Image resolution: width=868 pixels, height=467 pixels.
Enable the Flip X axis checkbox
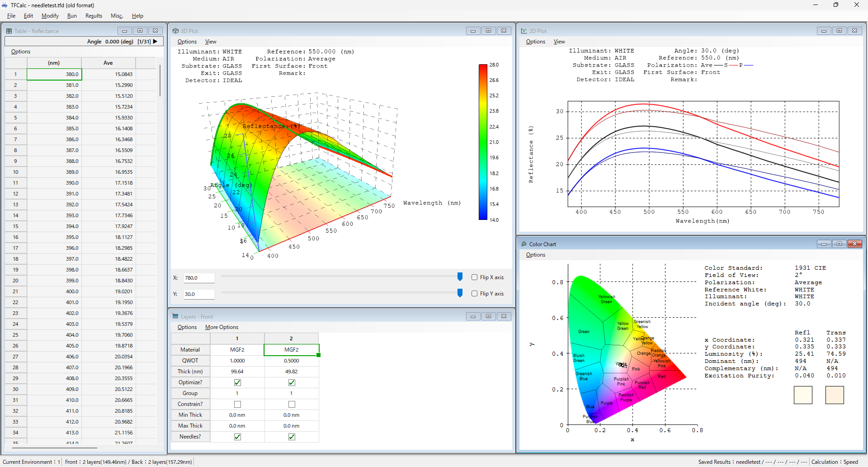click(474, 277)
